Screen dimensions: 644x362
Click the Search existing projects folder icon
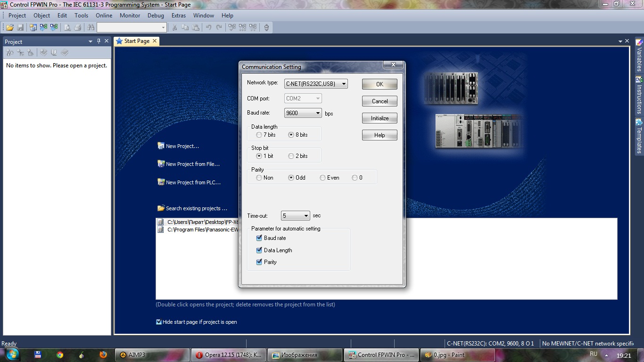[x=161, y=208]
